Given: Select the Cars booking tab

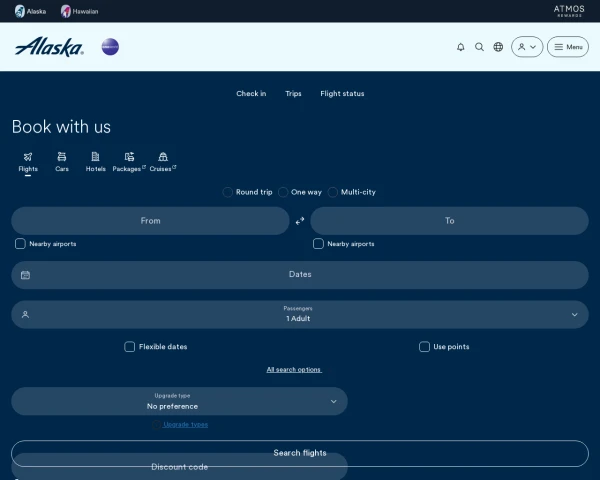Looking at the screenshot, I should point(62,162).
